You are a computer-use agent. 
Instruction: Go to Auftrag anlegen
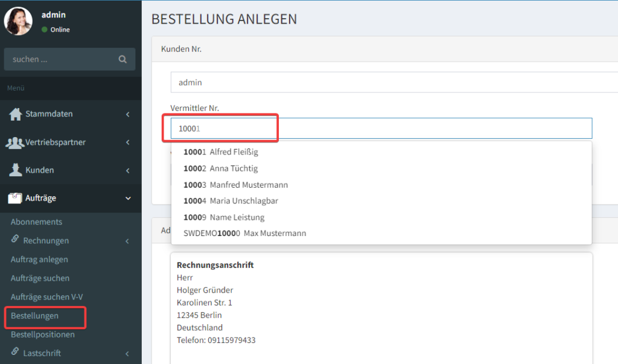pyautogui.click(x=39, y=260)
